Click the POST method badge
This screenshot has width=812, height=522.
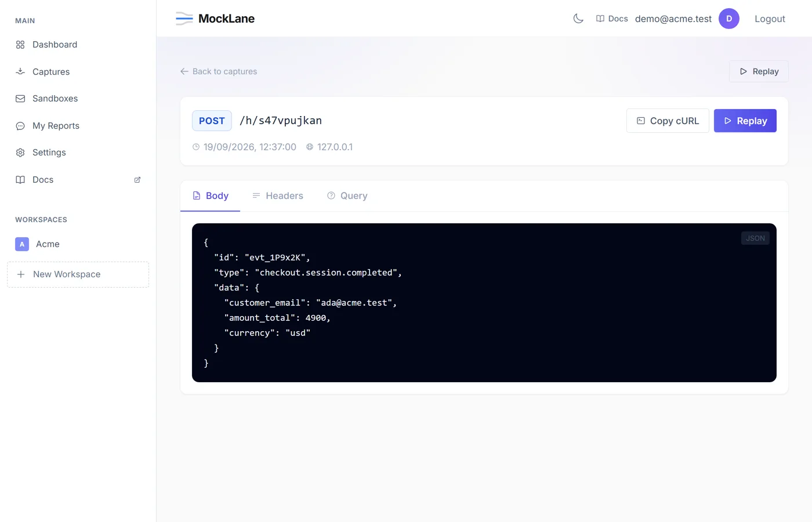(x=212, y=121)
